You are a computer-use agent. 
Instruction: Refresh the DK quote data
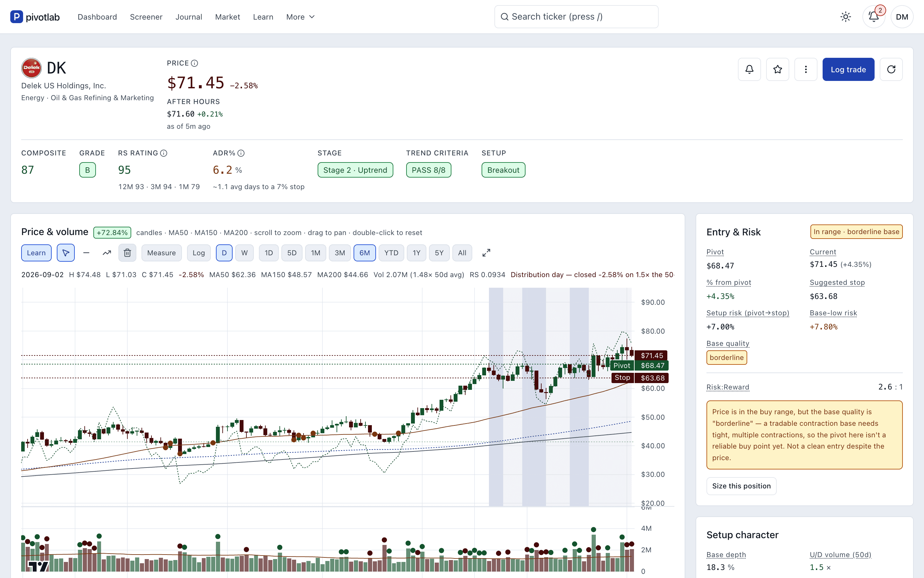pos(891,69)
